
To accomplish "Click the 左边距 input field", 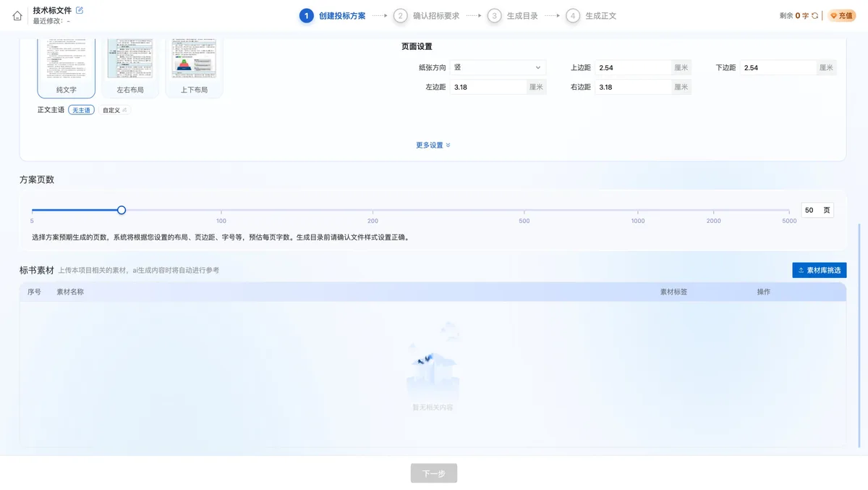I will (x=488, y=87).
